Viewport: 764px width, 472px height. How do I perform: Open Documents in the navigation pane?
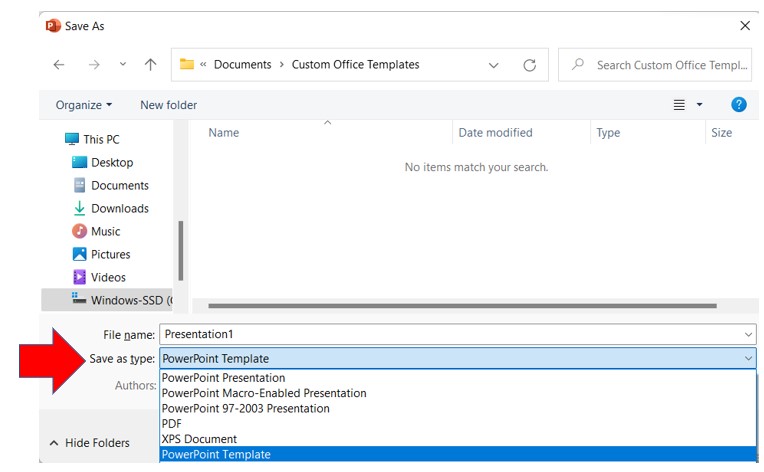click(x=120, y=185)
